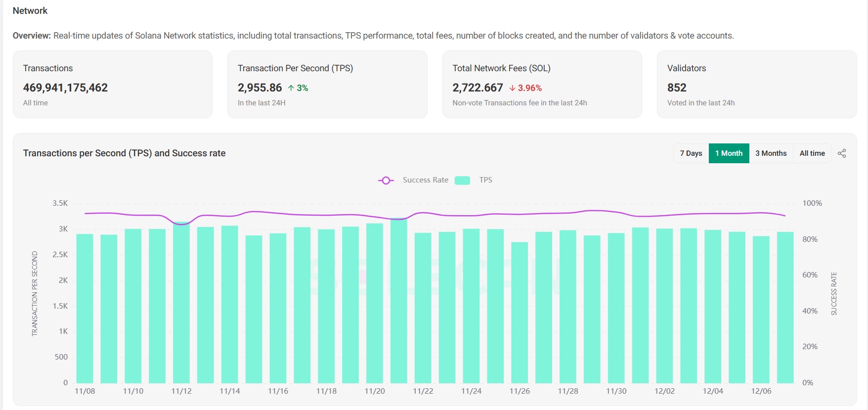
Task: Click the TPS bar for 11/26
Action: click(x=520, y=312)
